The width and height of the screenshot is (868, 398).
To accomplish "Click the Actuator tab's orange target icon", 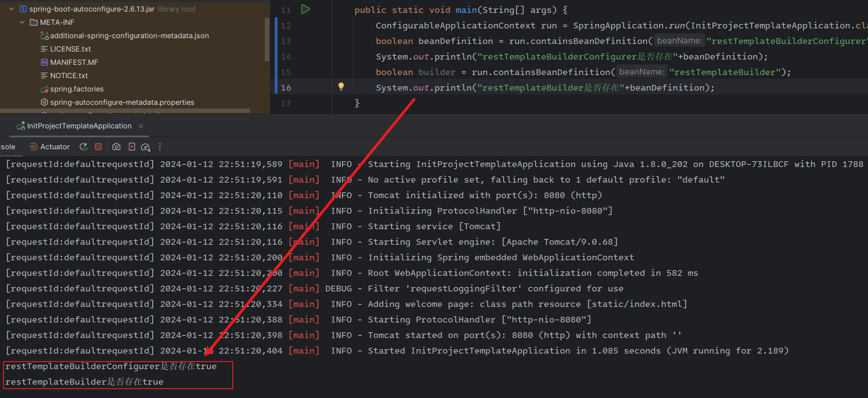I will click(33, 147).
